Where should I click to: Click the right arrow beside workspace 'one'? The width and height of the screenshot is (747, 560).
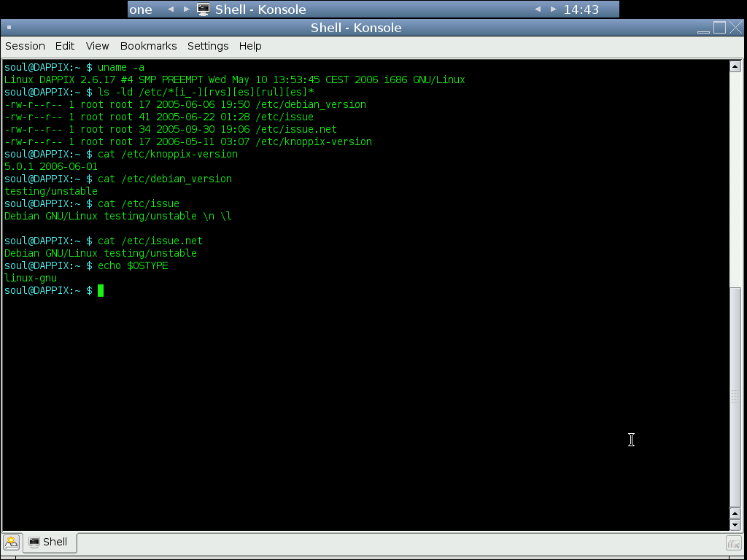(x=187, y=9)
